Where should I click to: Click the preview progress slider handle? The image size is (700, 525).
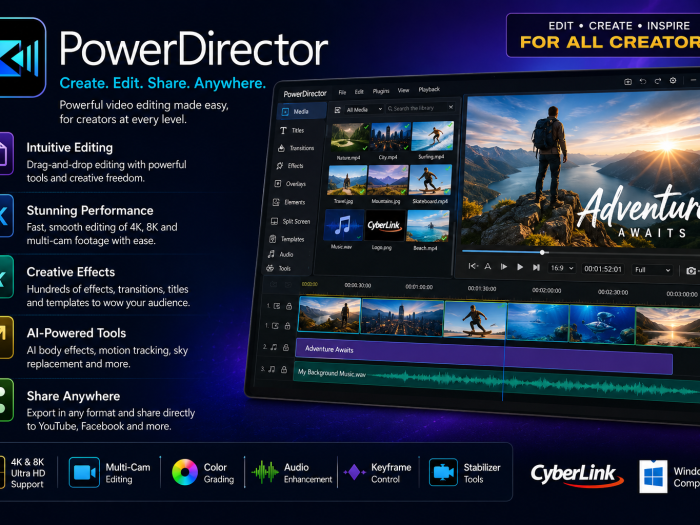pos(542,252)
